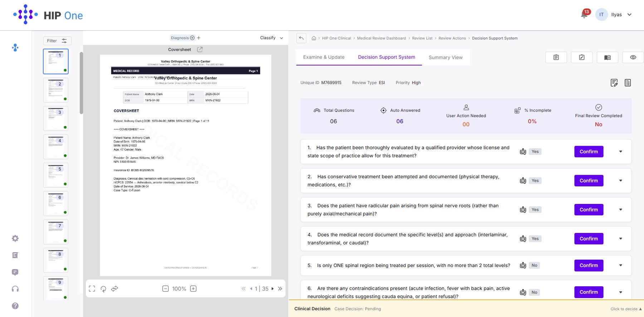Go to the previous document page
Image resolution: width=644 pixels, height=317 pixels.
coord(251,289)
